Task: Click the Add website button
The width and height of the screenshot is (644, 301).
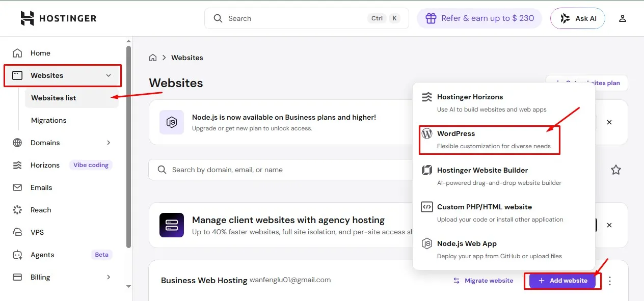Action: 562,280
